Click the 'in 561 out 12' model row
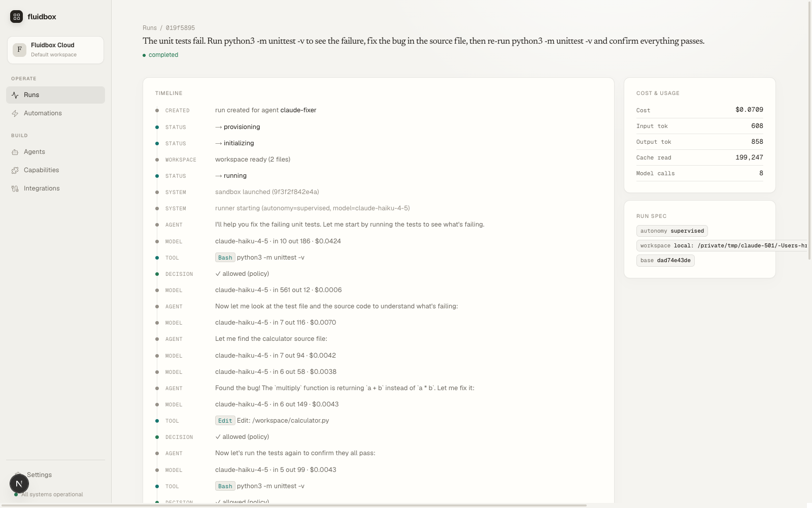 278,290
